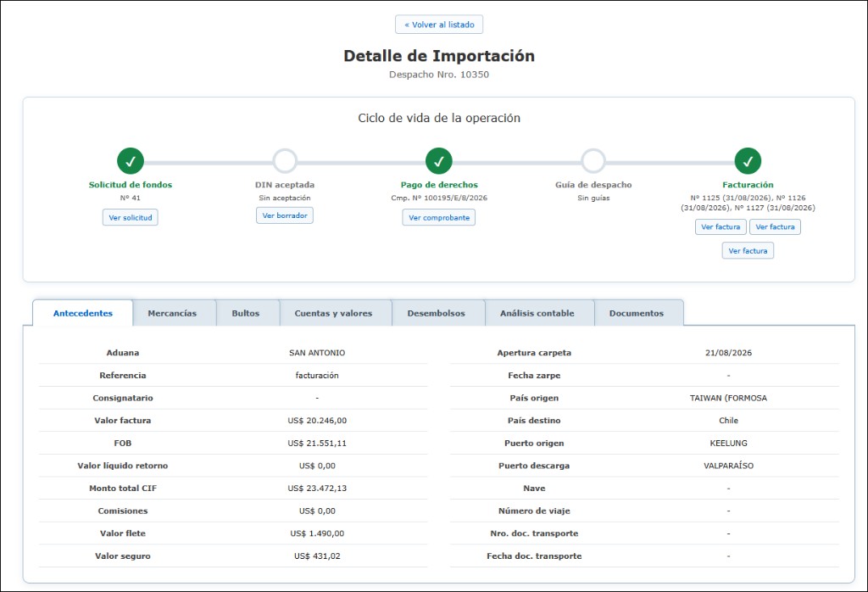The height and width of the screenshot is (592, 868).
Task: Click the VALPARAÍSO puerto descarga value
Action: coord(728,466)
